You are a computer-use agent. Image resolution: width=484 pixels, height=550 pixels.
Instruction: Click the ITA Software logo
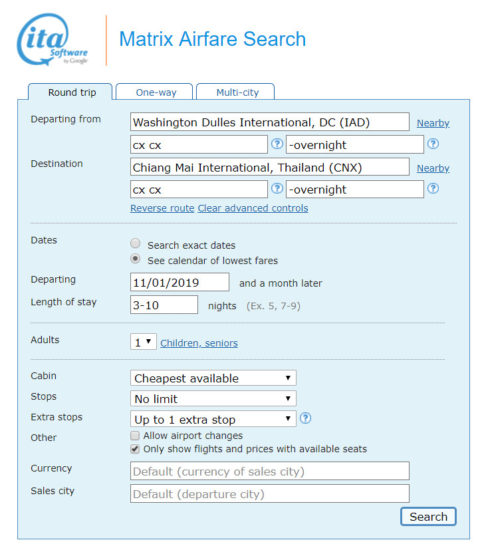click(52, 39)
